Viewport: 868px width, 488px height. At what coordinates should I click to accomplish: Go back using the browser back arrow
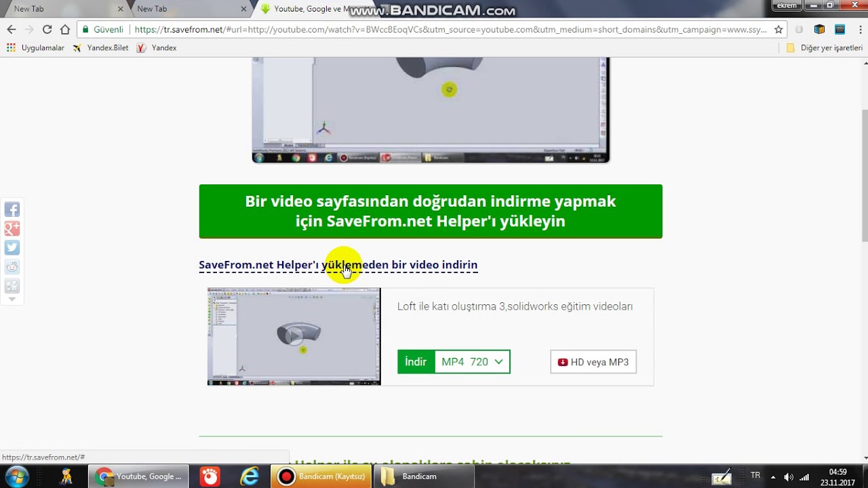click(x=11, y=29)
